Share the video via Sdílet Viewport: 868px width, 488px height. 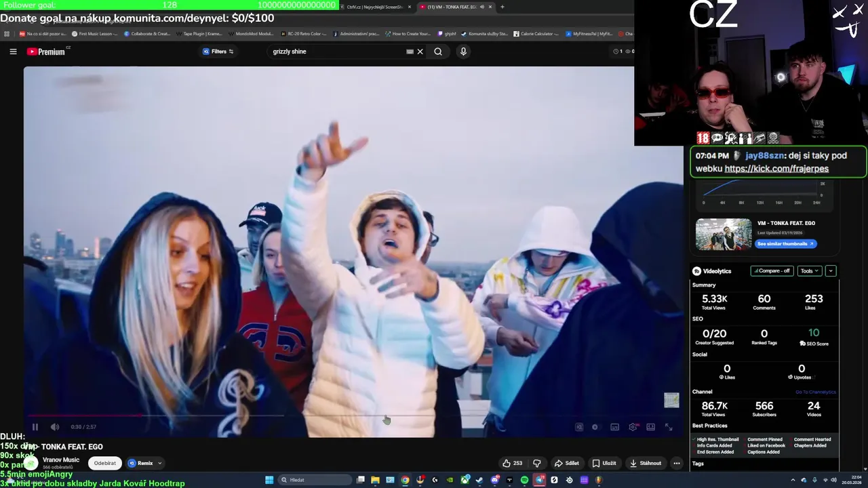coord(567,464)
